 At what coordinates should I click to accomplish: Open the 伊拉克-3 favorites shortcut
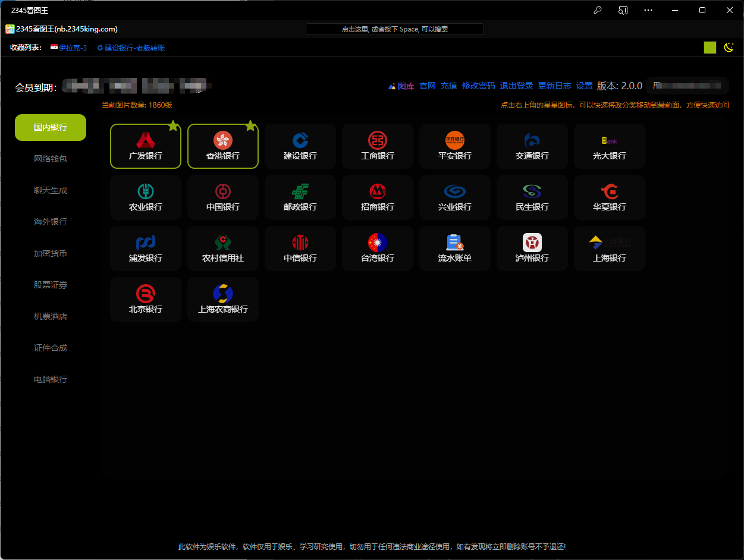73,48
